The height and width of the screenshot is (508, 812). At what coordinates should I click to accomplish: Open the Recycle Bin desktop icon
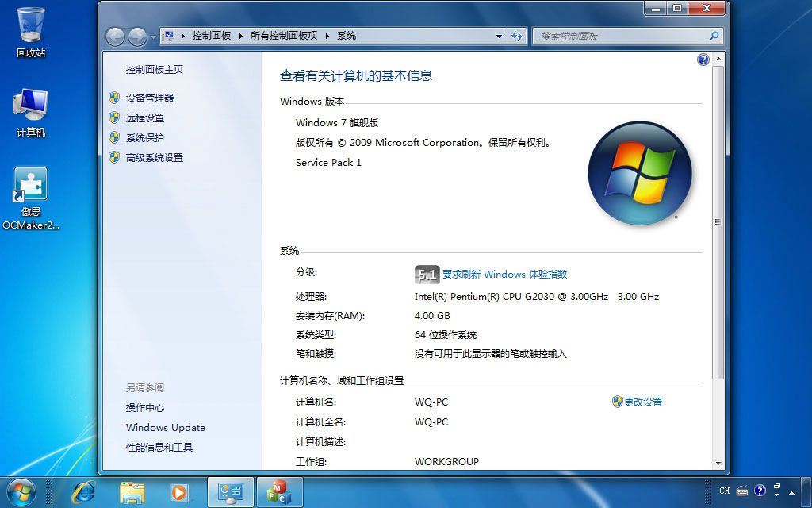[31, 32]
